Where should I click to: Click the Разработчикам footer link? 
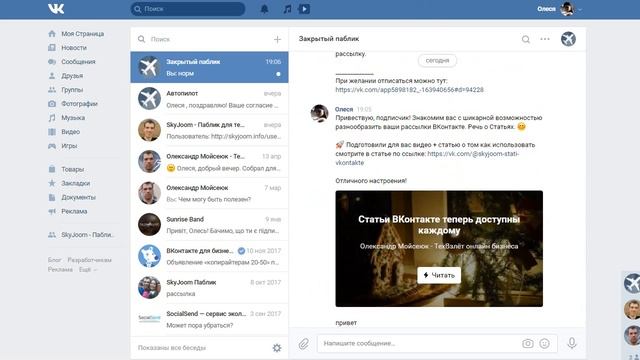pyautogui.click(x=89, y=260)
